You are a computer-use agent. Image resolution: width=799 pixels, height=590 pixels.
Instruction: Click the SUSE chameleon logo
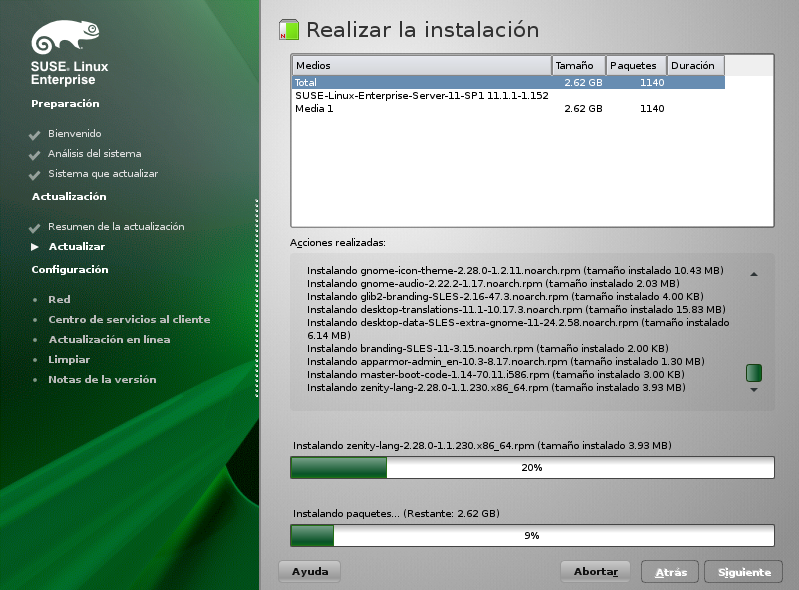point(66,39)
